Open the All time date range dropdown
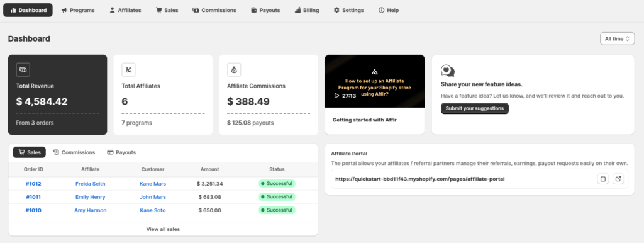Viewport: 644px width, 243px height. pos(617,38)
